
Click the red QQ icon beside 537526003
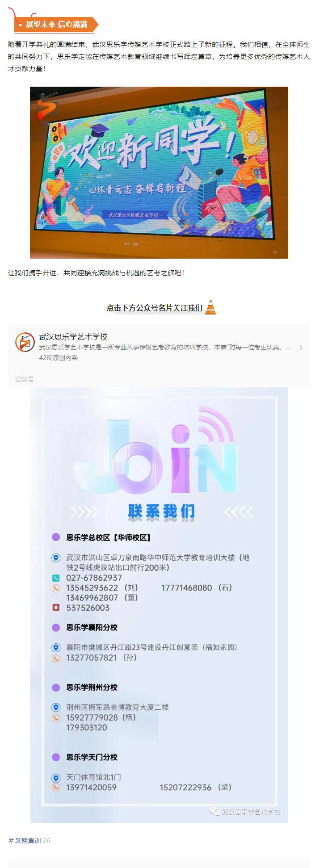[56, 608]
